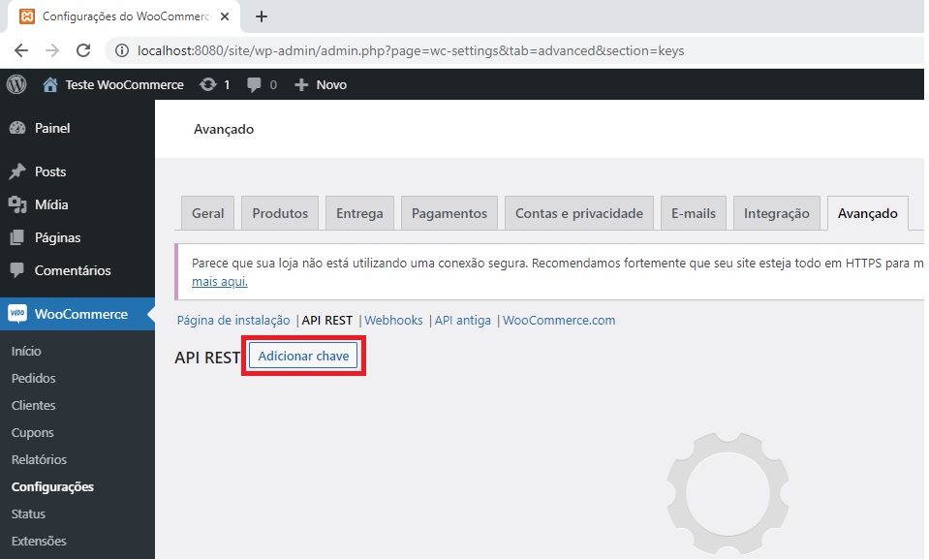
Task: Open Página de instalação section link
Action: coord(233,321)
